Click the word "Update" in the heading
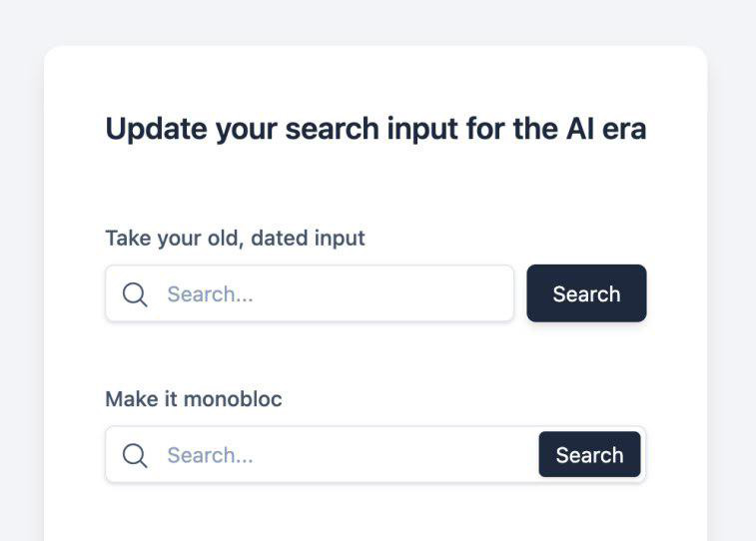This screenshot has width=756, height=541. [x=156, y=130]
